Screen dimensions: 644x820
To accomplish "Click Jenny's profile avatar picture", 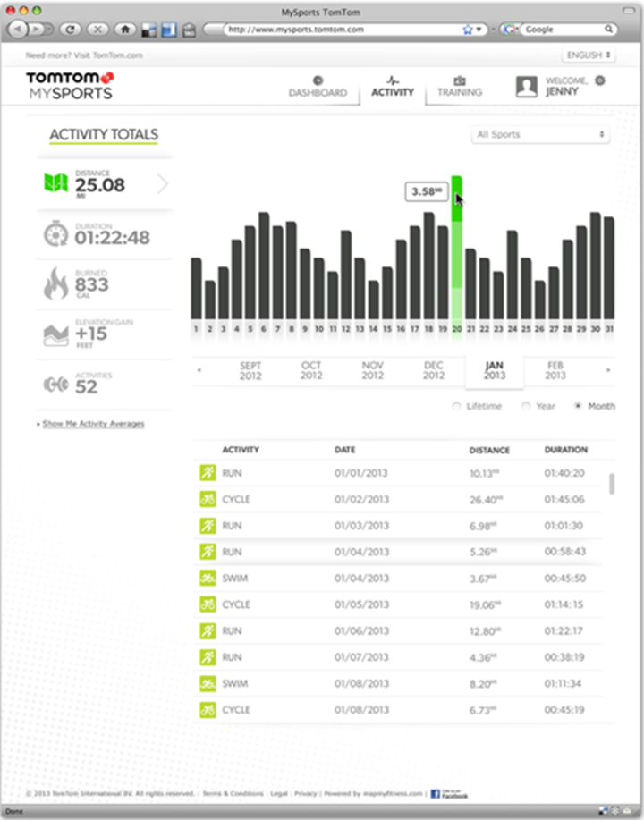I will point(526,87).
